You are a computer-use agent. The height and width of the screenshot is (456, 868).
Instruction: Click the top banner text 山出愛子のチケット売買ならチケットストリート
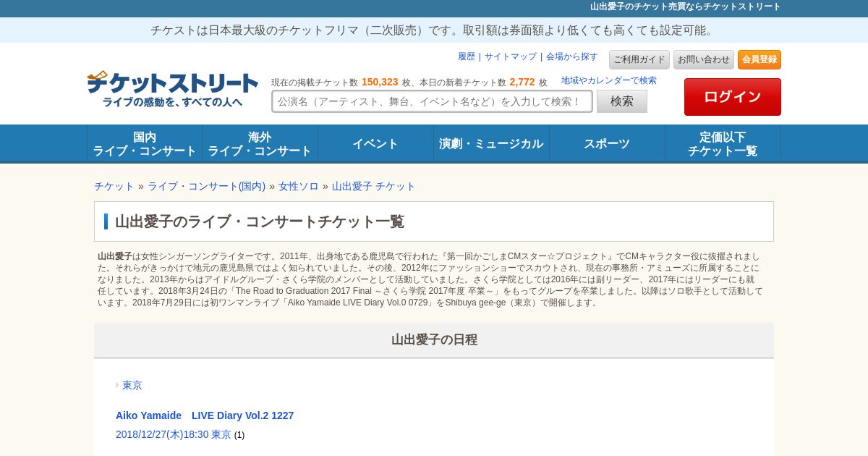686,7
